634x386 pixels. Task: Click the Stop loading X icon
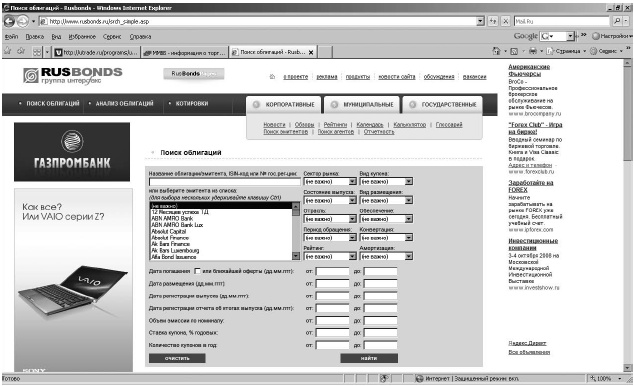pos(505,21)
